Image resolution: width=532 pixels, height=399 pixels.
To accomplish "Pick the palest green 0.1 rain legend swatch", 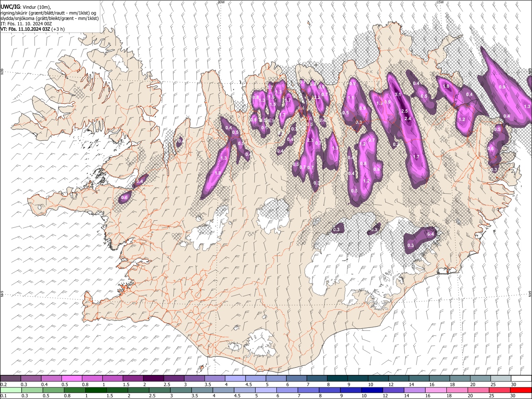I will [x=11, y=390].
